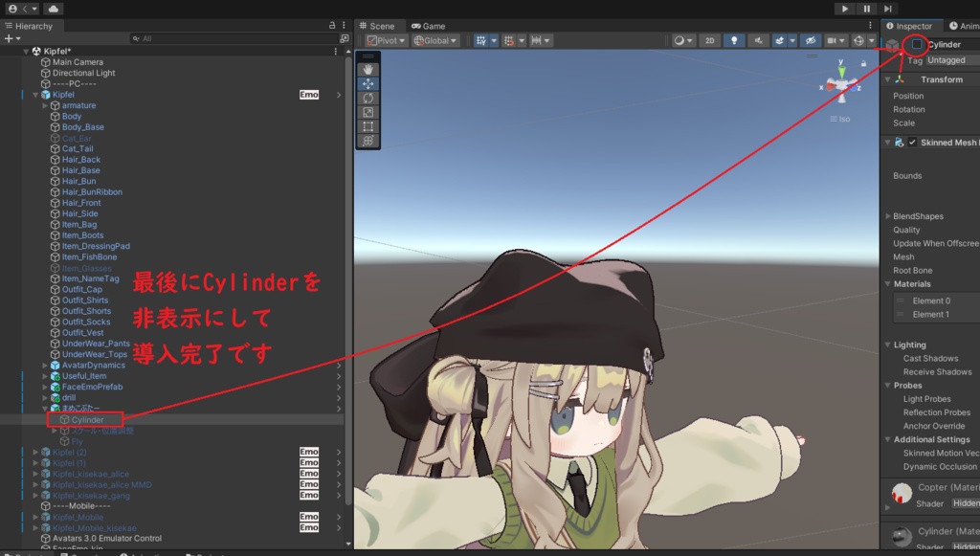980x556 pixels.
Task: Select the Hand tool in the Scene toolbar
Action: coord(367,68)
